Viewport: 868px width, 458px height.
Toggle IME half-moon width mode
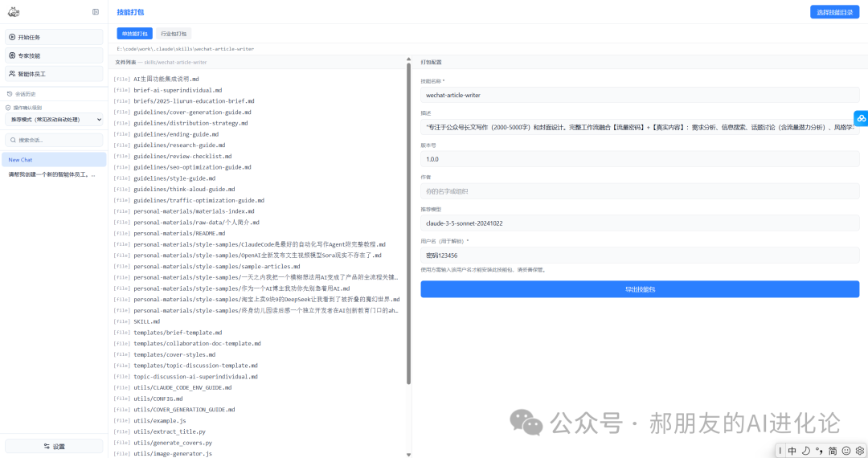pos(806,451)
